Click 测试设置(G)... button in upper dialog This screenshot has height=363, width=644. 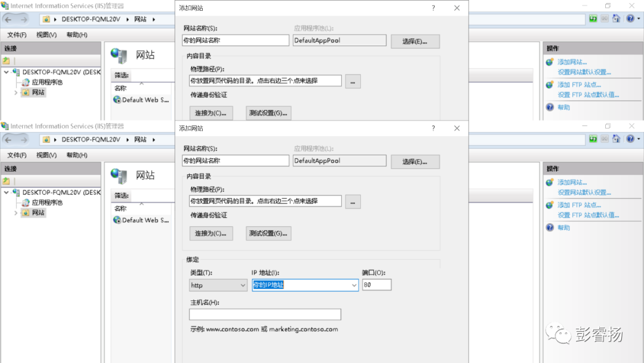pos(268,113)
